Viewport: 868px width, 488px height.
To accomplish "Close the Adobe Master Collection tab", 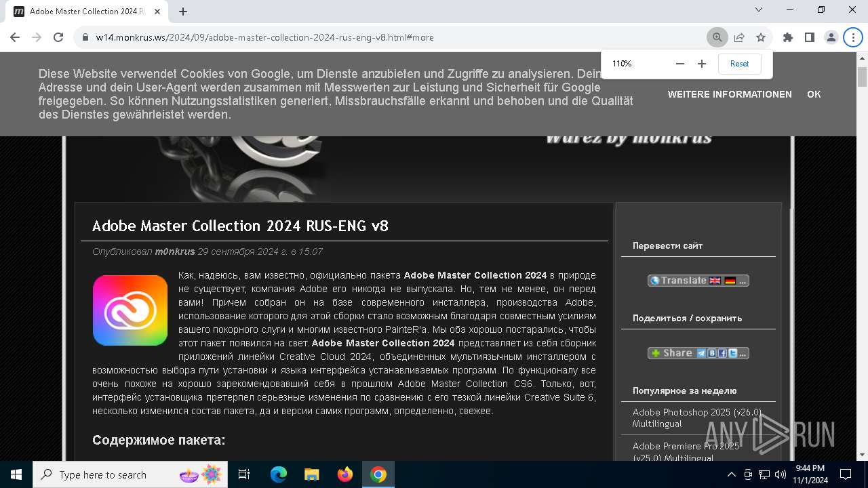I will tap(158, 12).
